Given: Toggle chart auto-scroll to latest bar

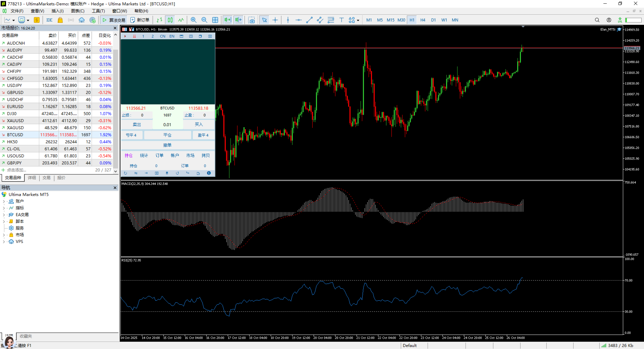Looking at the screenshot, I should click(x=228, y=20).
